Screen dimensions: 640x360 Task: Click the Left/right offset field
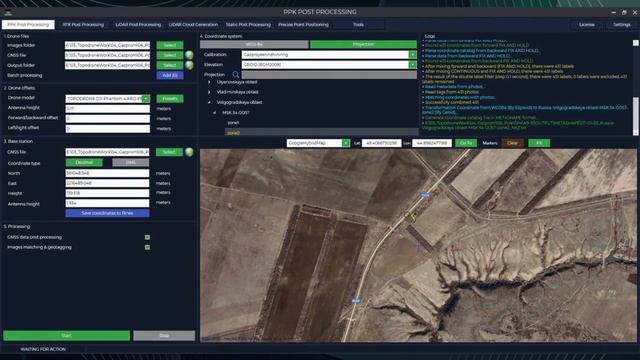[x=108, y=129]
